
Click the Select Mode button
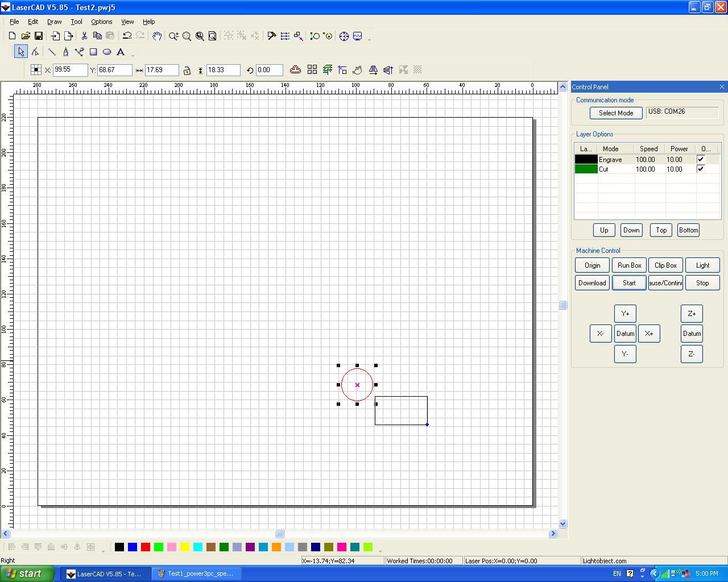click(x=616, y=113)
